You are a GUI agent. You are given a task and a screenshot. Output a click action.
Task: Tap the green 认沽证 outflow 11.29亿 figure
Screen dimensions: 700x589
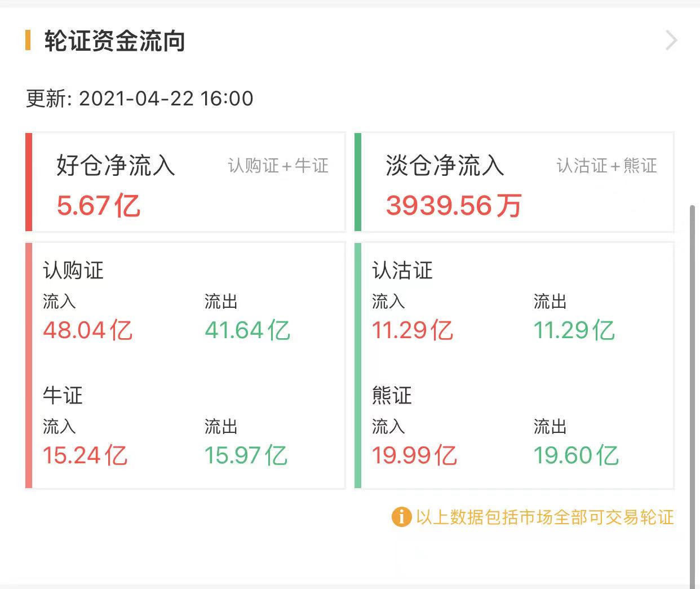click(574, 330)
